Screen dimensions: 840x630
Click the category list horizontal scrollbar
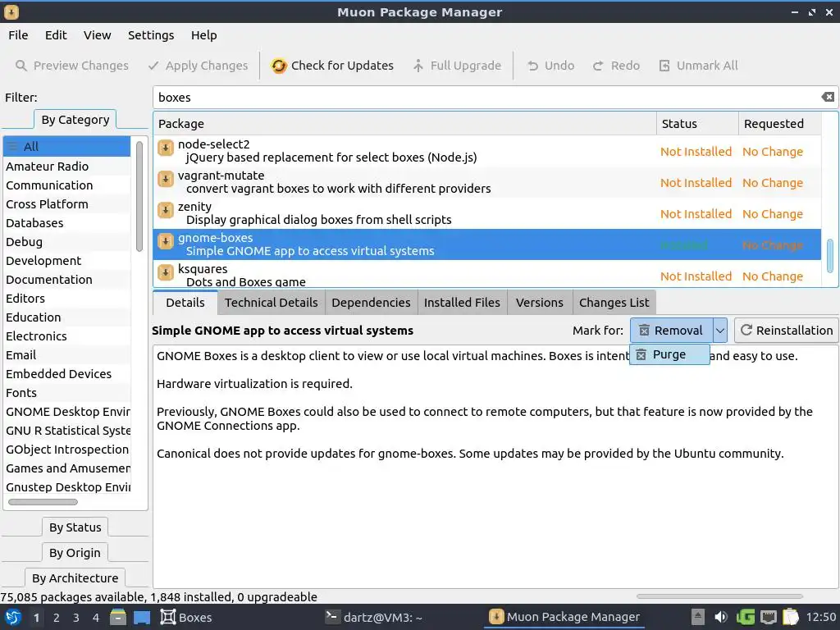pos(43,502)
